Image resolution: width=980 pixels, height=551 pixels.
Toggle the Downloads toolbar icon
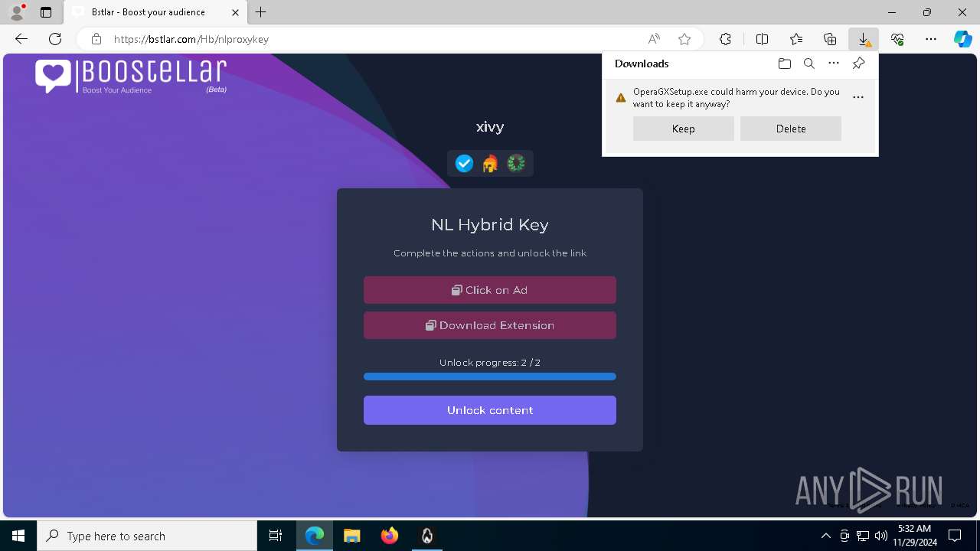tap(864, 39)
